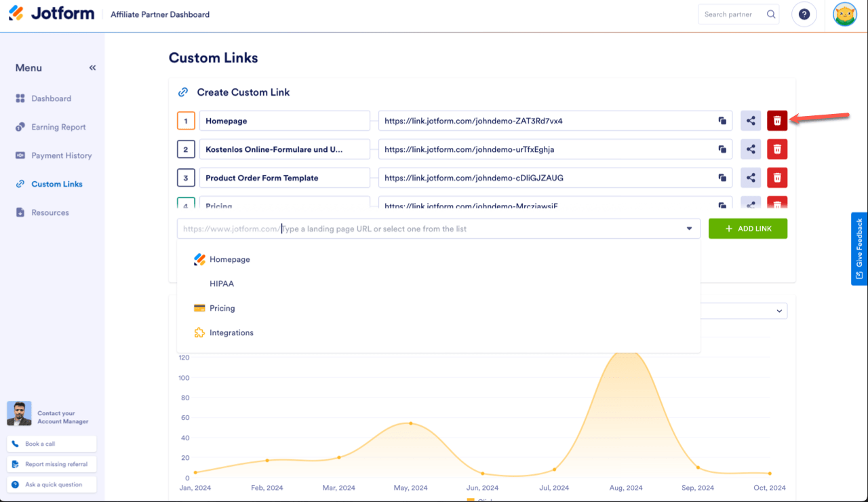Copy the Product Order Form Template URL
Viewport: 868px width, 502px height.
[x=723, y=178]
